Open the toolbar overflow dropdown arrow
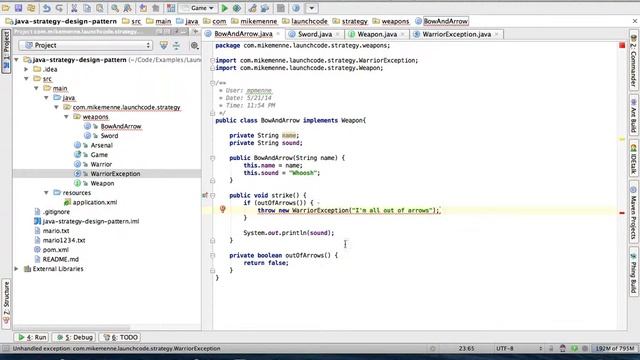This screenshot has width=640, height=360. (x=311, y=8)
